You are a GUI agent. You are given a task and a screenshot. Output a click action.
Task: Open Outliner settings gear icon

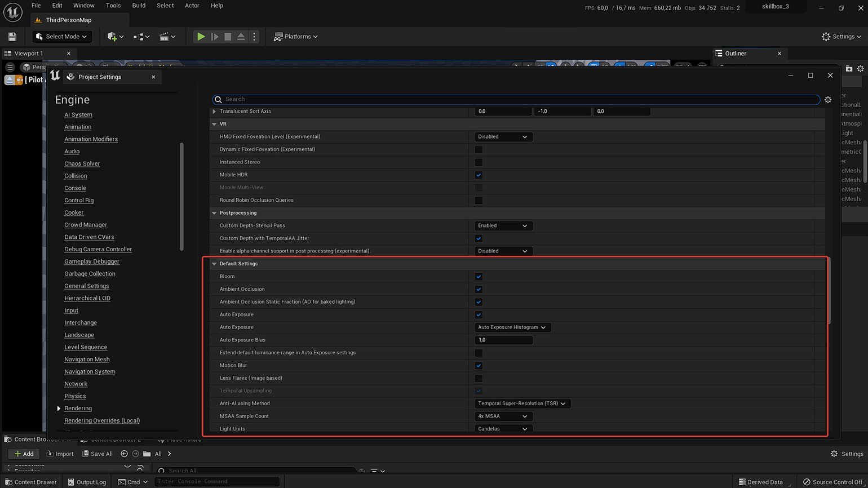[860, 69]
